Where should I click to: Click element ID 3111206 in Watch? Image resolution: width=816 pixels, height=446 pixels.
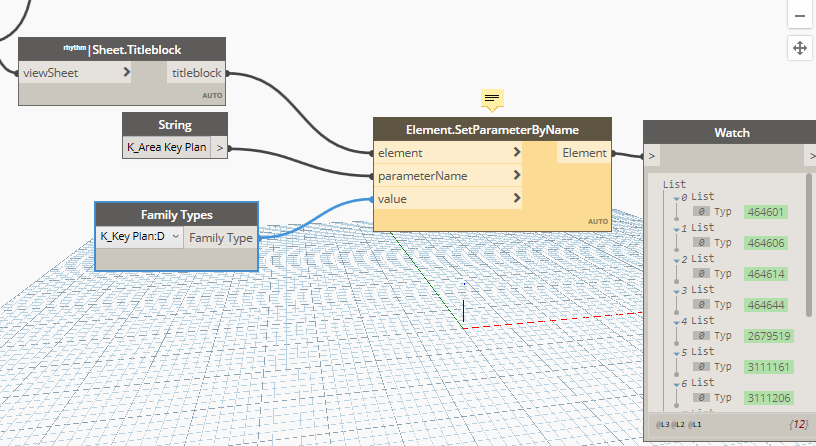(x=769, y=398)
